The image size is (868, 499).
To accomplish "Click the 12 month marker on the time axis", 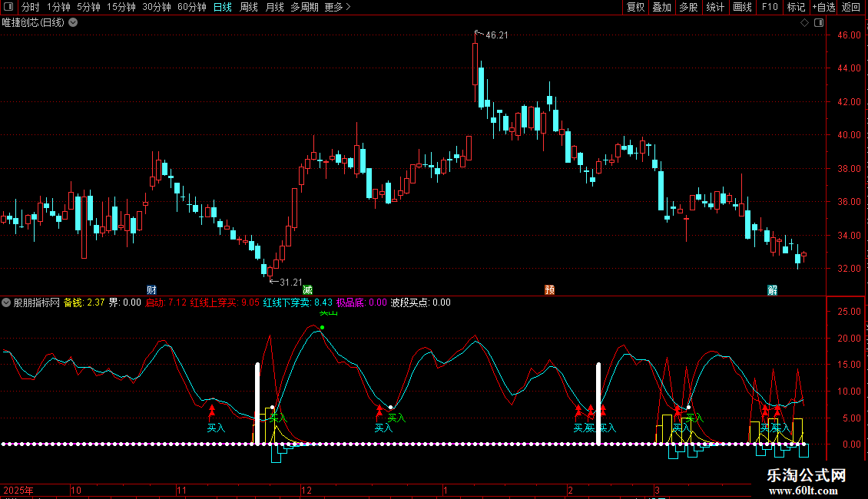I will click(x=306, y=490).
